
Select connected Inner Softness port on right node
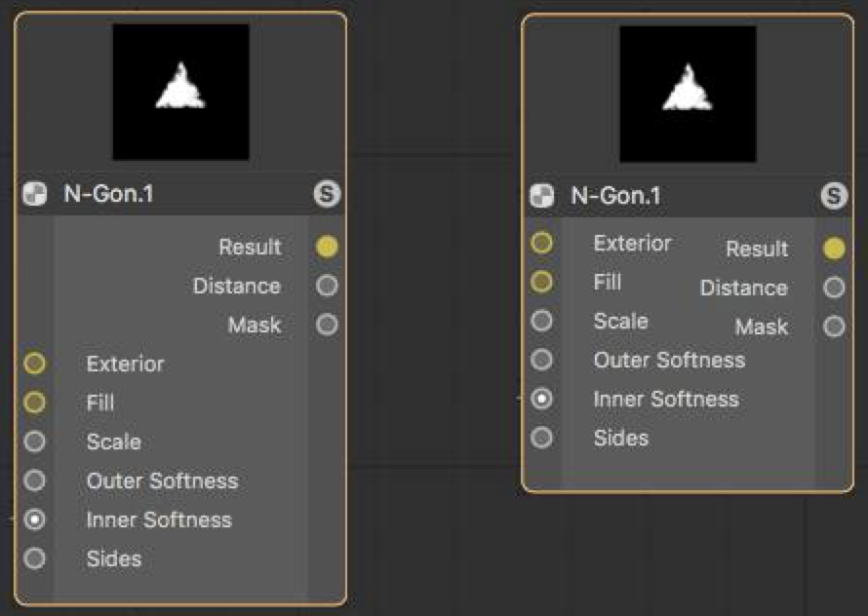point(541,399)
